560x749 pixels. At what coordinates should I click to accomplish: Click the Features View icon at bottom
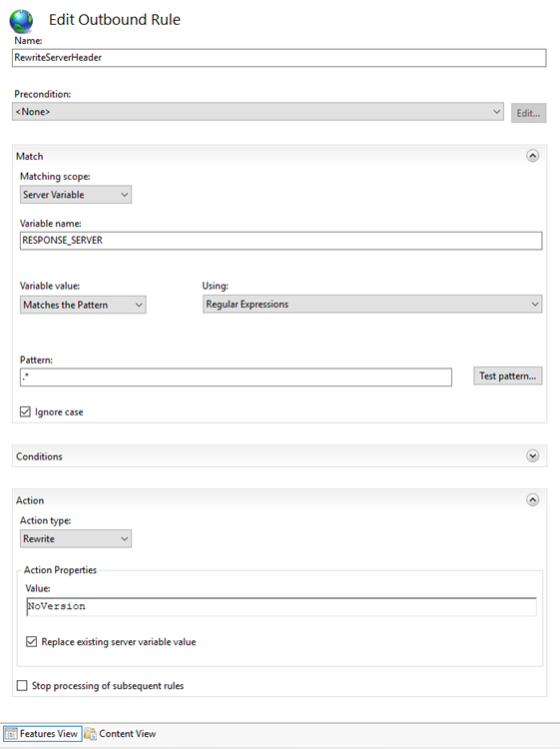click(11, 734)
